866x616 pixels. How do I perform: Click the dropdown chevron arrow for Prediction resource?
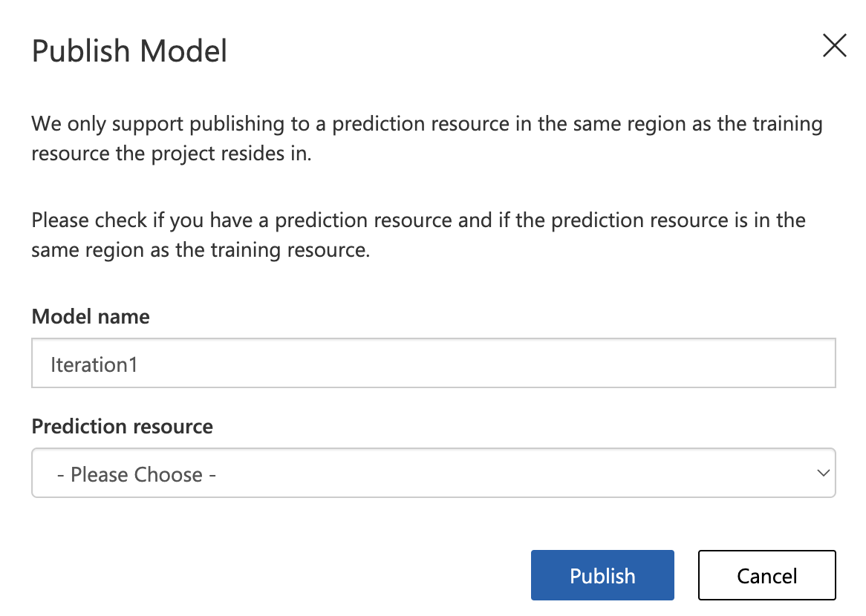(822, 473)
